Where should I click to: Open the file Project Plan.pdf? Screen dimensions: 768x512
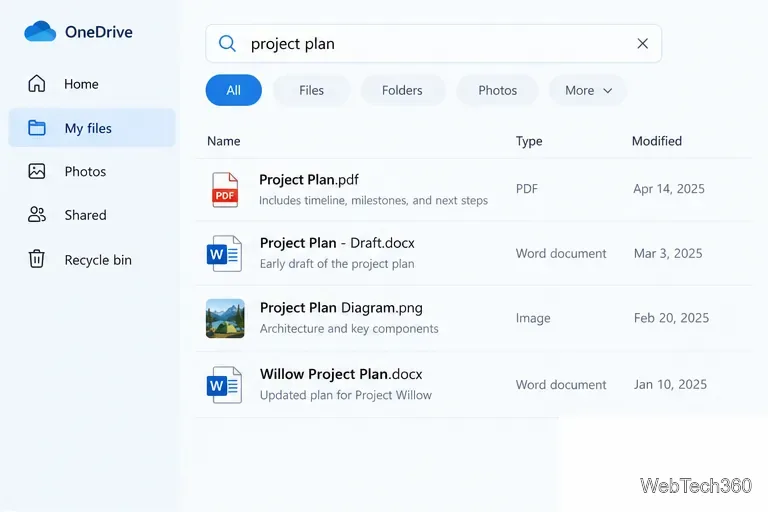click(x=309, y=180)
